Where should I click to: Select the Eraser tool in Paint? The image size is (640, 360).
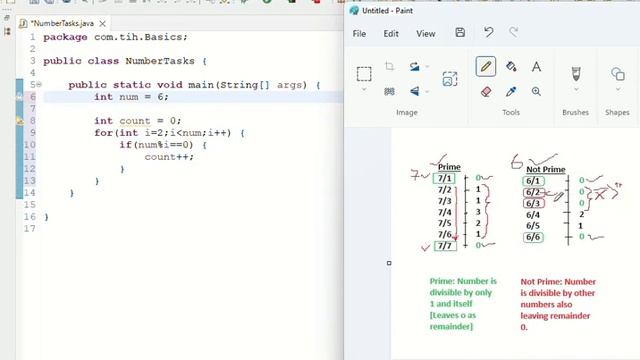(x=486, y=91)
